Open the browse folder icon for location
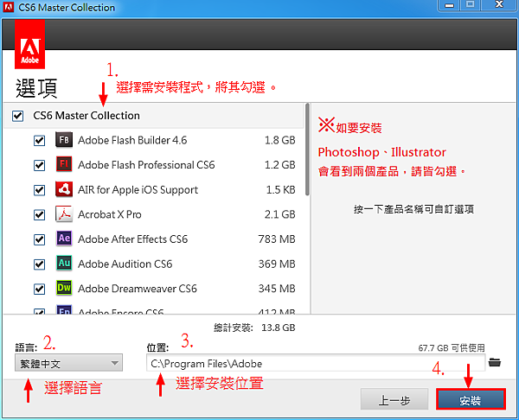Image resolution: width=519 pixels, height=420 pixels. 495,362
